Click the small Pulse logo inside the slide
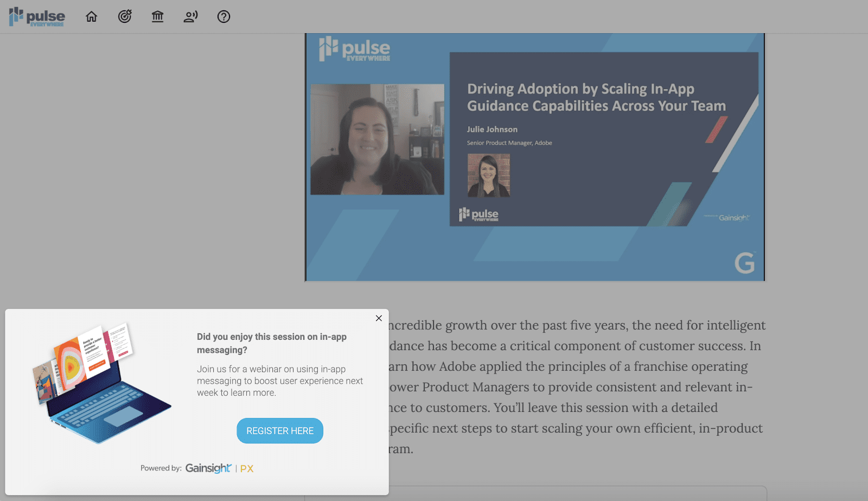 [x=478, y=215]
